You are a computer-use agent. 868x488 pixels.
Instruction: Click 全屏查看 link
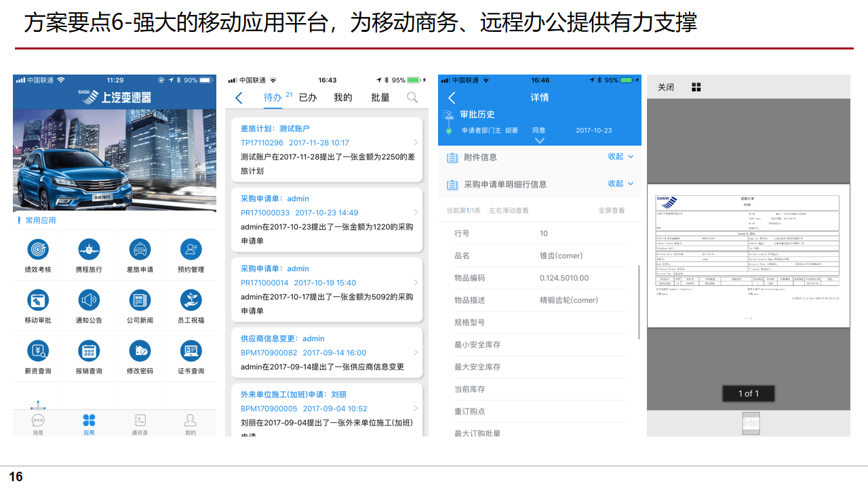612,211
